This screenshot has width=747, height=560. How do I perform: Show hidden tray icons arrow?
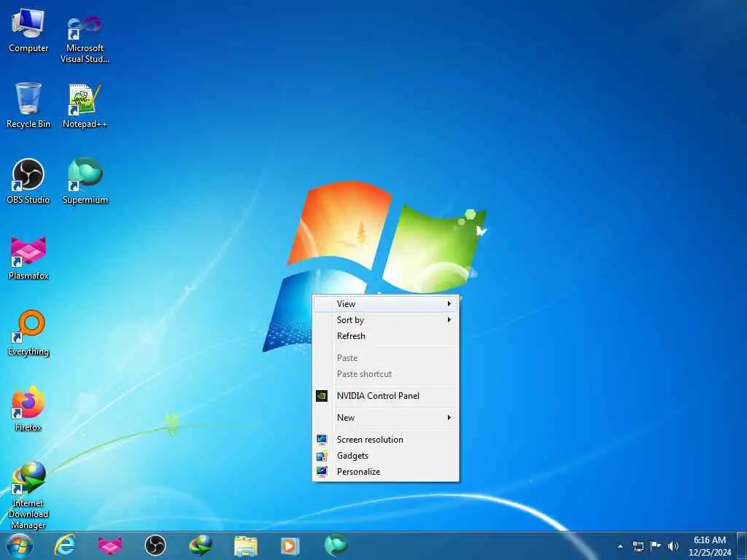[620, 546]
